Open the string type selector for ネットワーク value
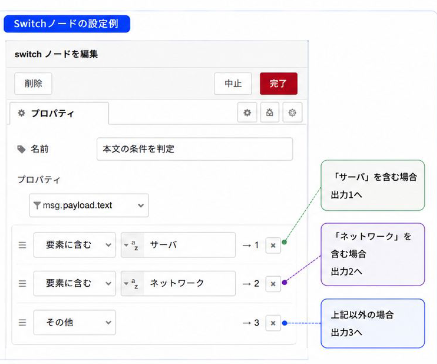 (132, 284)
